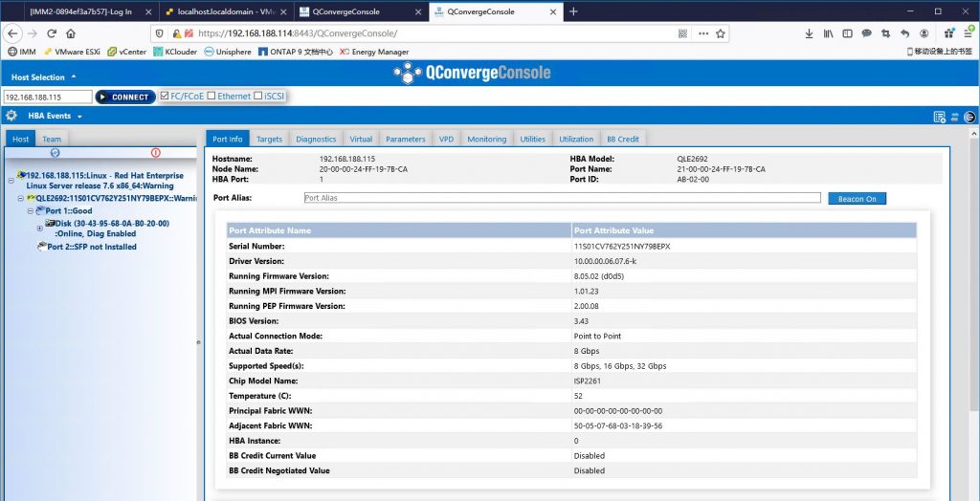
Task: Open the Unisphere bookmark
Action: [x=228, y=52]
